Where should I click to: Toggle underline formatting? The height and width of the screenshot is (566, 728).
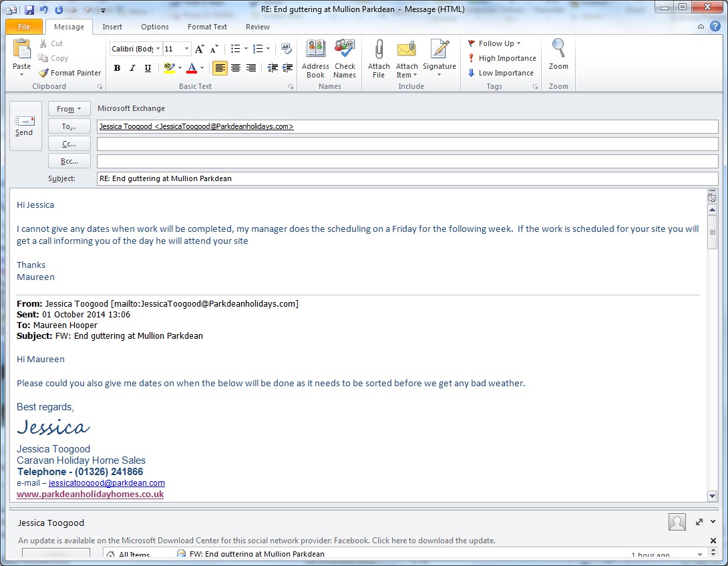click(x=148, y=68)
